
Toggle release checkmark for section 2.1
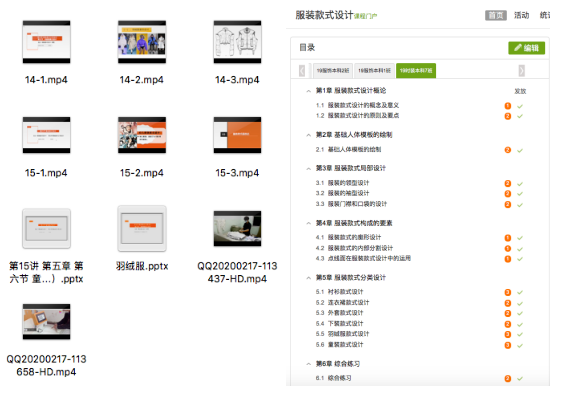[x=520, y=151]
